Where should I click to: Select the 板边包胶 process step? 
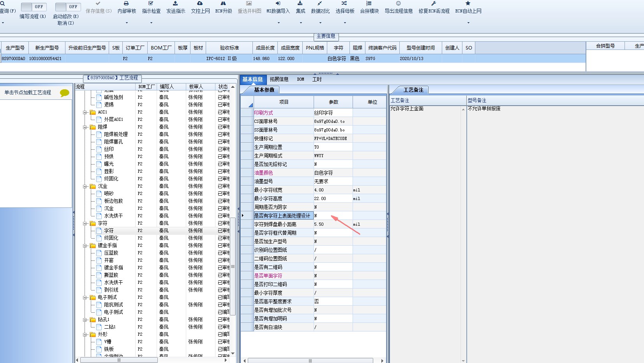113,201
